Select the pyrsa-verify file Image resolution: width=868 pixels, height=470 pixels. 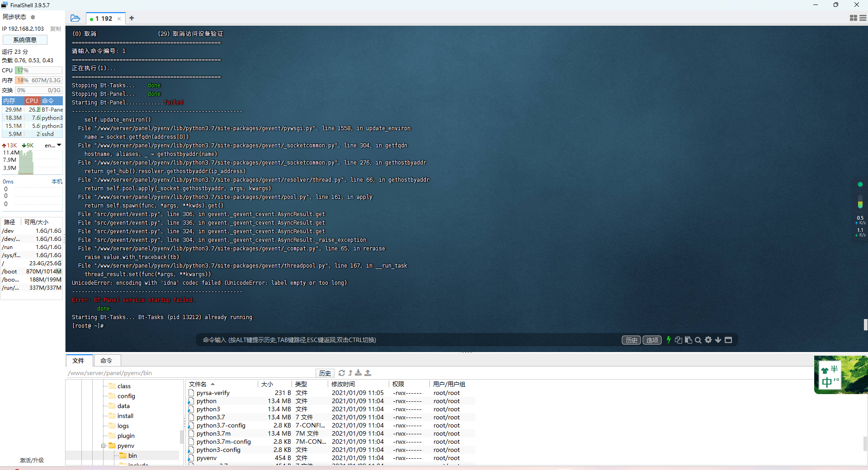(x=331, y=393)
